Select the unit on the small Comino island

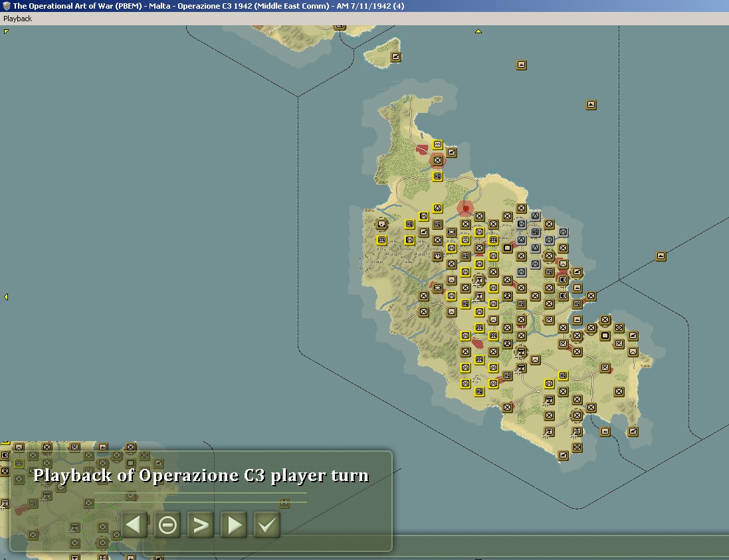(395, 56)
